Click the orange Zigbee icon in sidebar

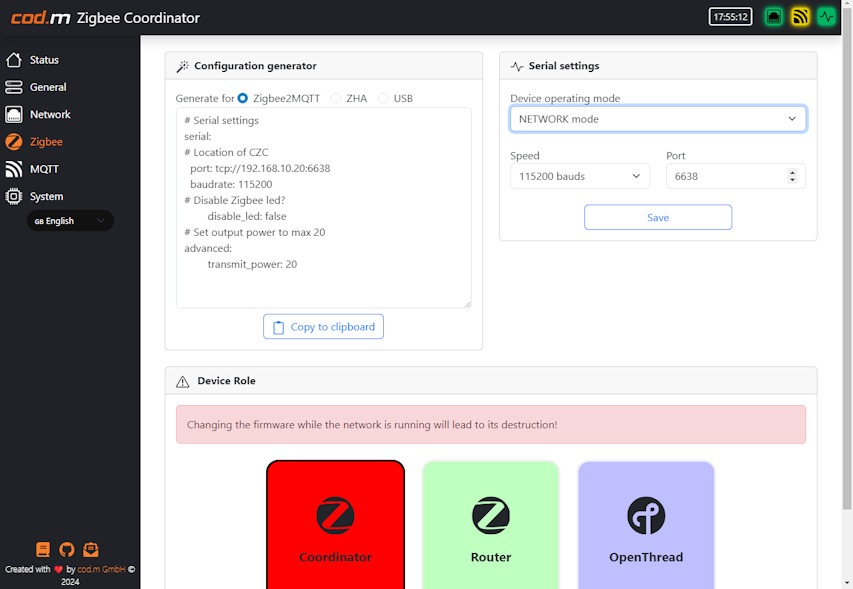point(14,142)
